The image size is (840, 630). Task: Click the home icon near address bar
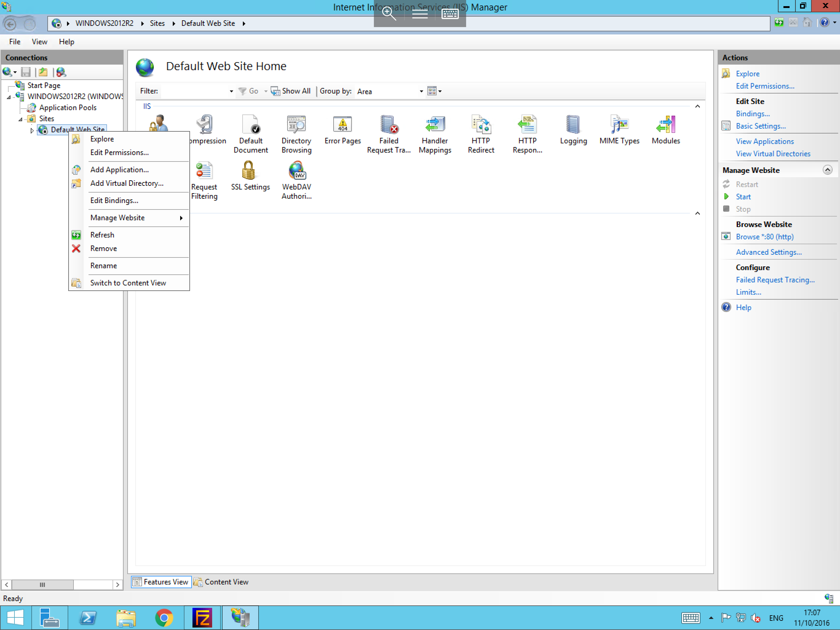point(807,22)
